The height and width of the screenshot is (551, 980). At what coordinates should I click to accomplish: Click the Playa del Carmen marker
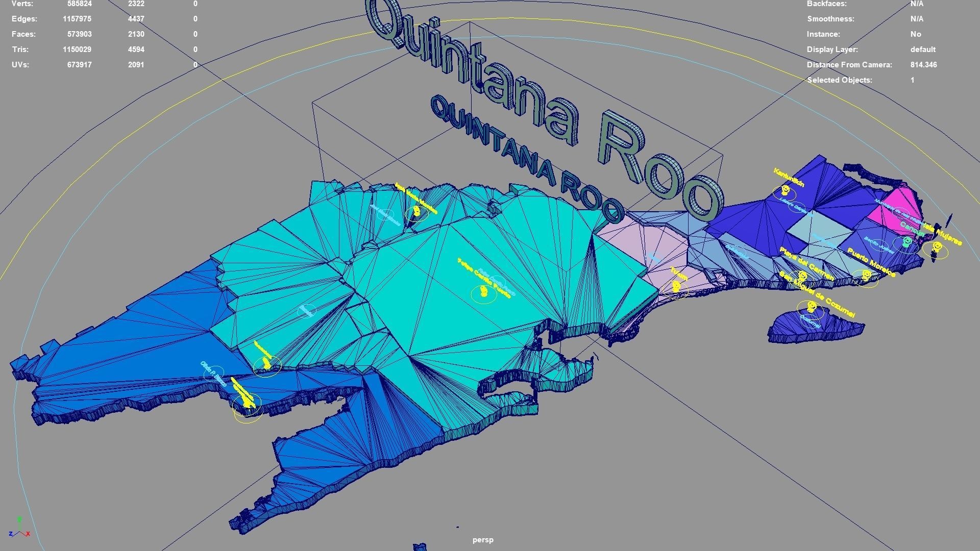point(802,276)
